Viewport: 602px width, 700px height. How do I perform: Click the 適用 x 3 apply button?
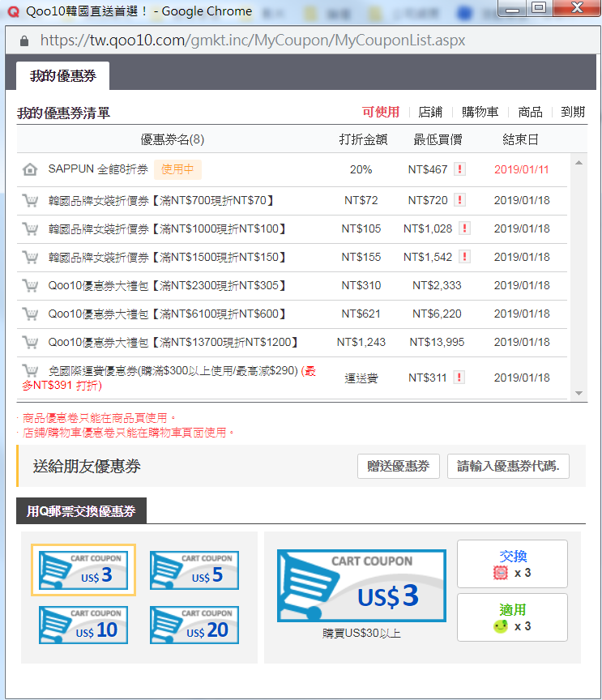click(x=512, y=618)
